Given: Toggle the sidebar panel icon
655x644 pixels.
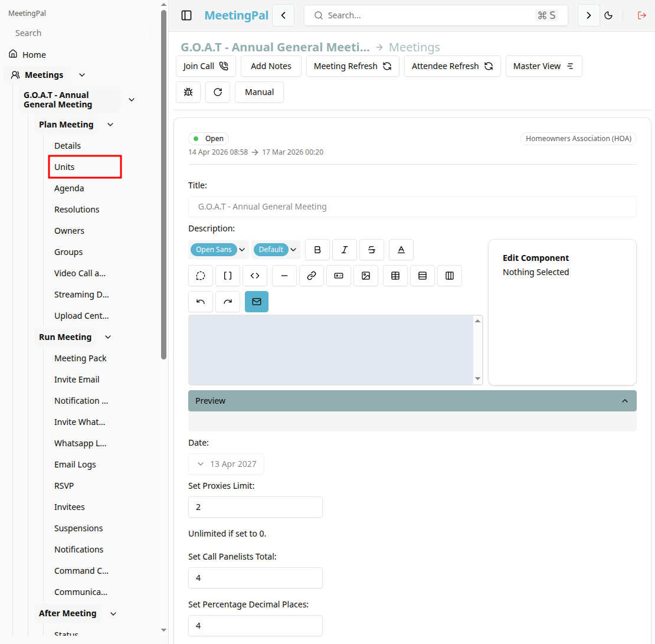Looking at the screenshot, I should click(x=186, y=15).
